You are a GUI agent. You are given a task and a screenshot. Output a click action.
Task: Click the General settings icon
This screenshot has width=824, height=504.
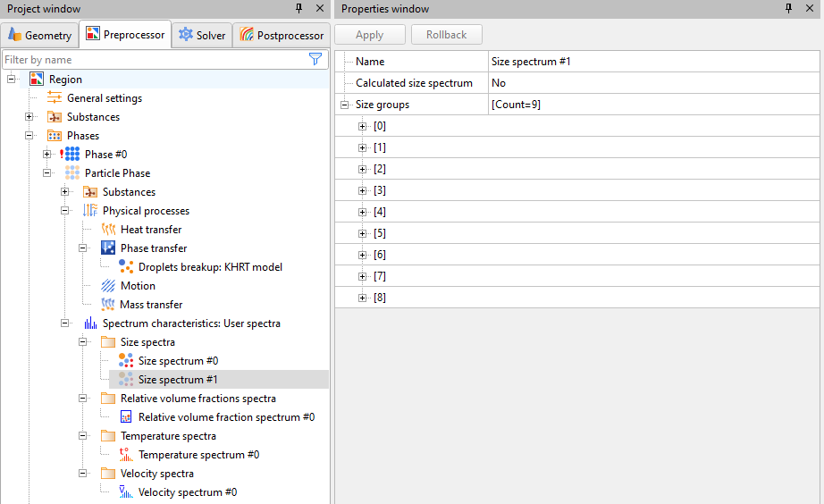pos(55,98)
